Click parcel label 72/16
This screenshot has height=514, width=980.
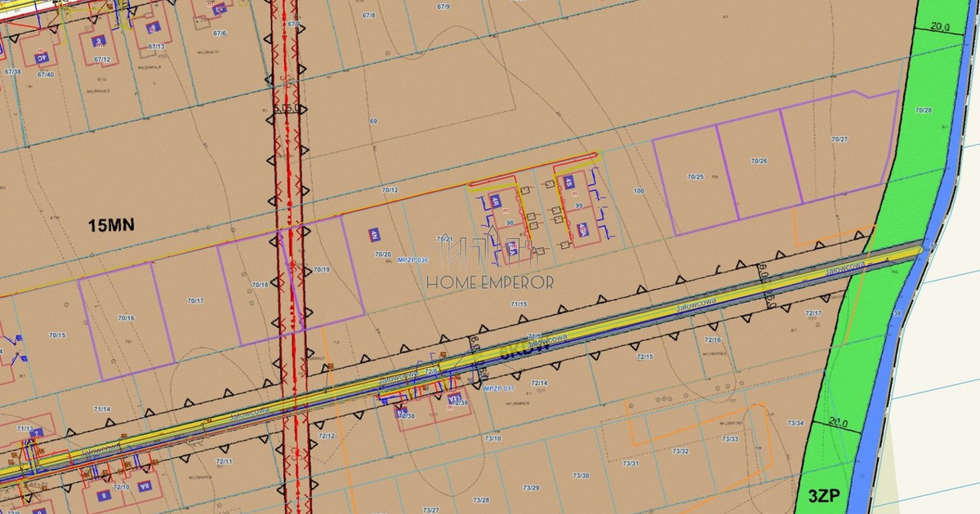click(x=713, y=339)
